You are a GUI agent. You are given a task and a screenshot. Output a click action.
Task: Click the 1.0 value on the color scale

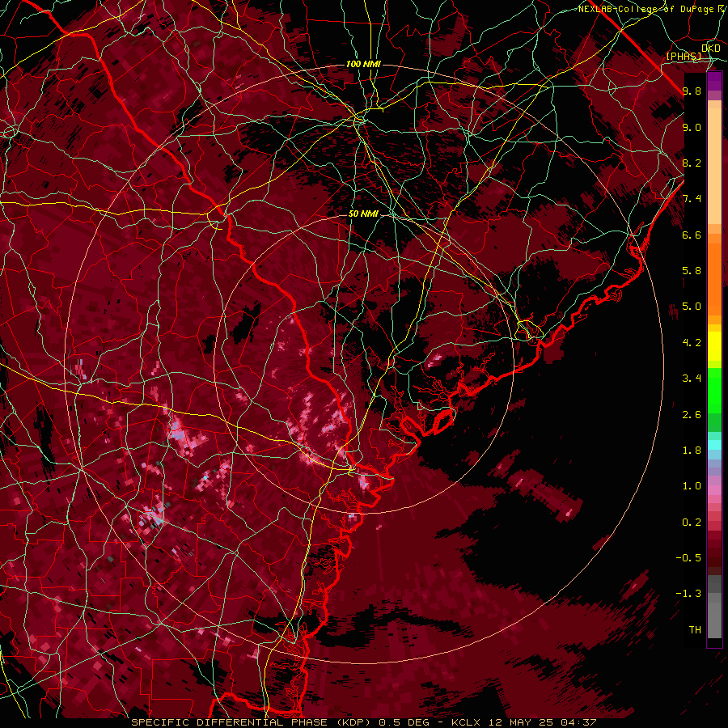click(692, 486)
